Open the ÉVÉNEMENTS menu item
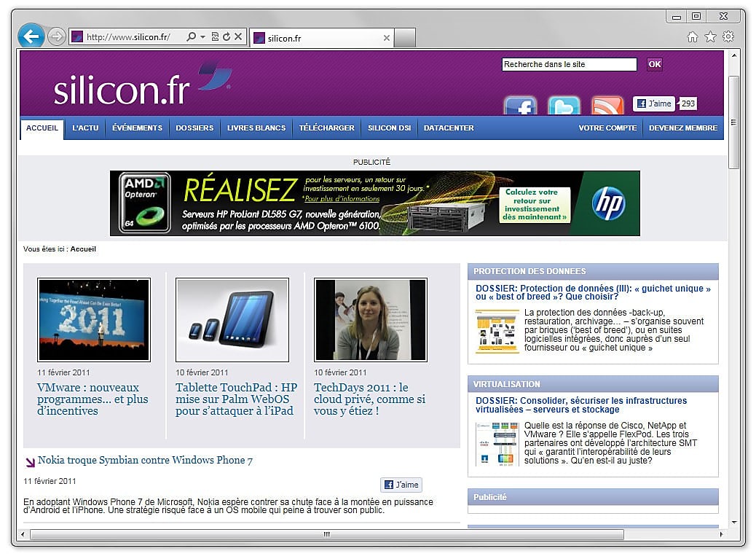This screenshot has height=559, width=756. tap(138, 128)
